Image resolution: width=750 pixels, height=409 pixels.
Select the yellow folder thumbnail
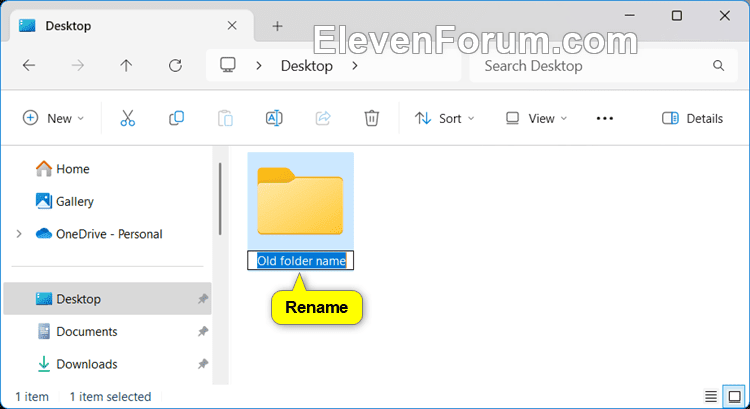click(x=300, y=201)
